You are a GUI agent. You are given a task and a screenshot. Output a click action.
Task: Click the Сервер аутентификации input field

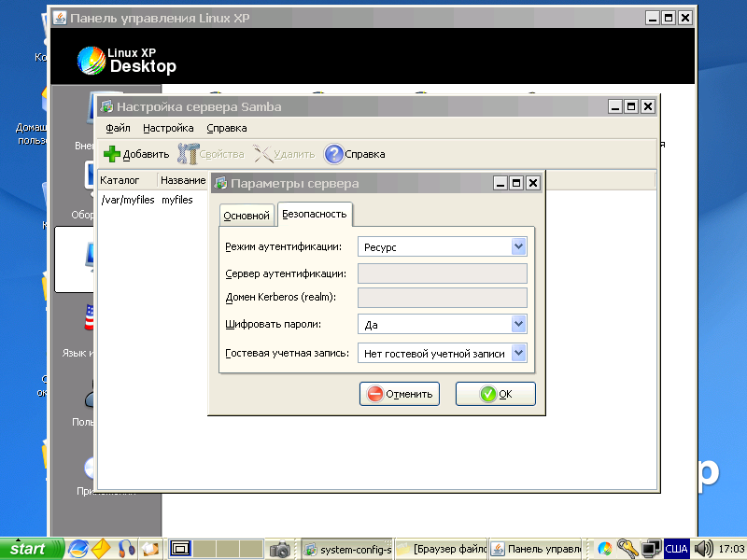coord(442,273)
